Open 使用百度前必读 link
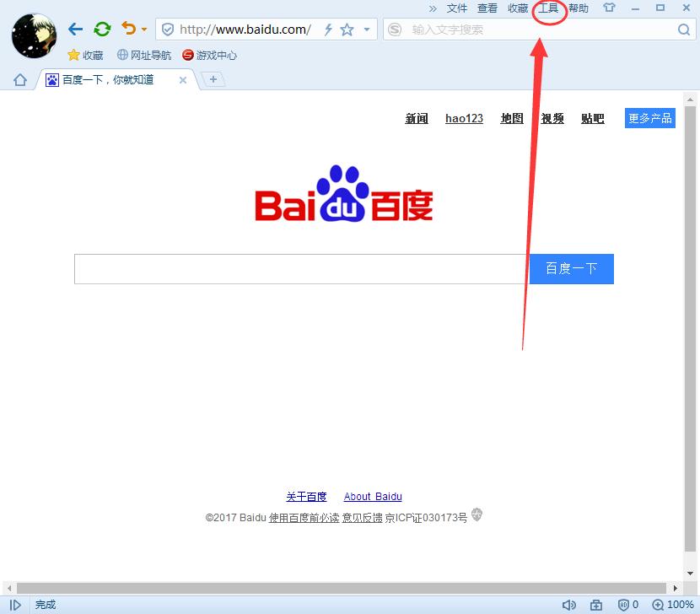 pos(304,518)
